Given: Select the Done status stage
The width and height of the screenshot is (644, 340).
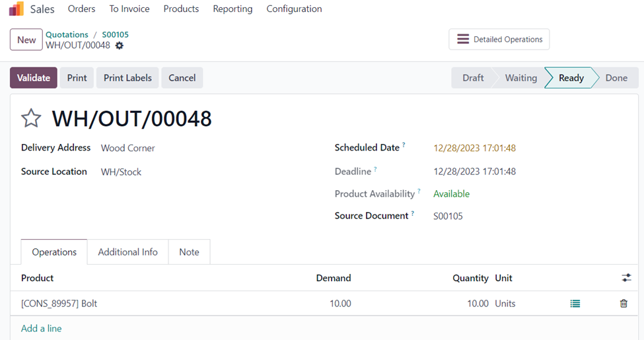Looking at the screenshot, I should [616, 78].
